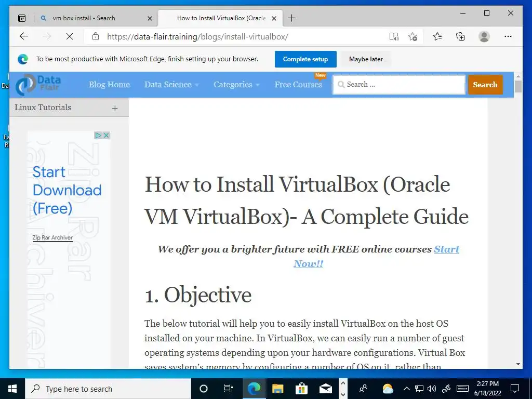Open Read aloud / immersive reader icon
Image resolution: width=532 pixels, height=399 pixels.
(394, 37)
